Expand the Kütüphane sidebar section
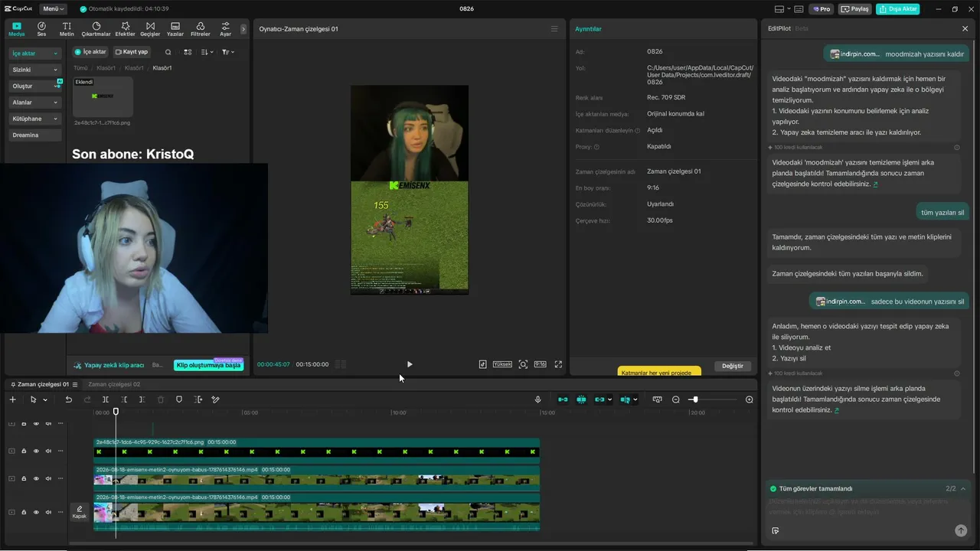The height and width of the screenshot is (551, 980). pyautogui.click(x=35, y=119)
